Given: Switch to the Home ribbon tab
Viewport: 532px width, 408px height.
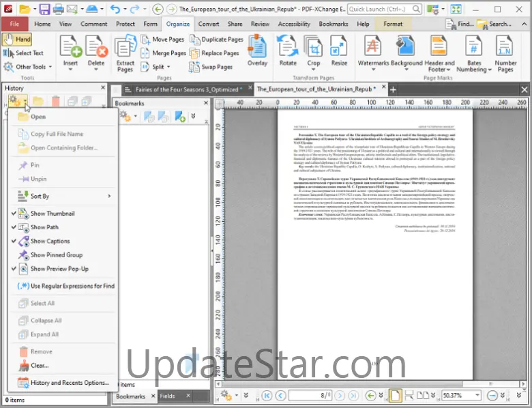Looking at the screenshot, I should (x=42, y=24).
